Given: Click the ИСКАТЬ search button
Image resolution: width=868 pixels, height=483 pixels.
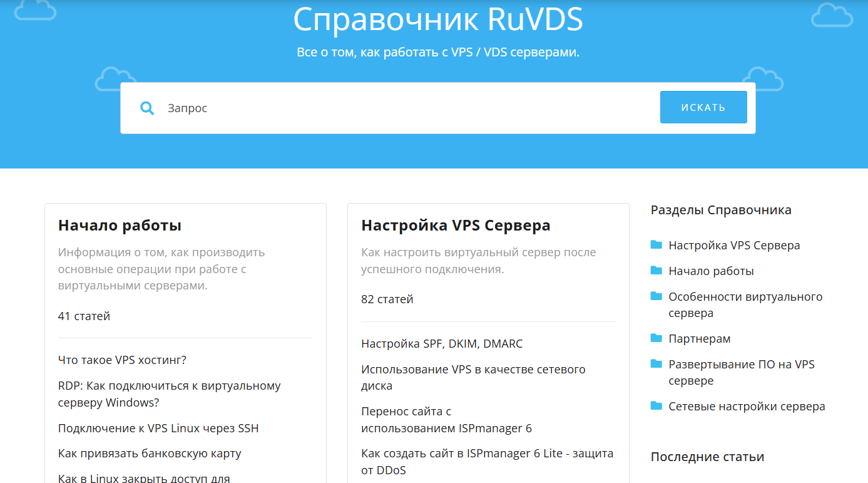Looking at the screenshot, I should [703, 107].
